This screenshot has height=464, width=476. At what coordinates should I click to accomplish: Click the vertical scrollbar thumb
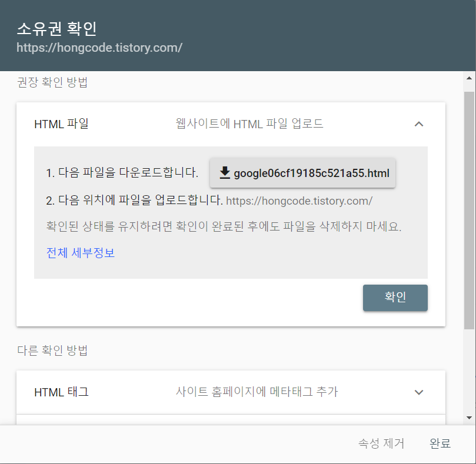469,211
